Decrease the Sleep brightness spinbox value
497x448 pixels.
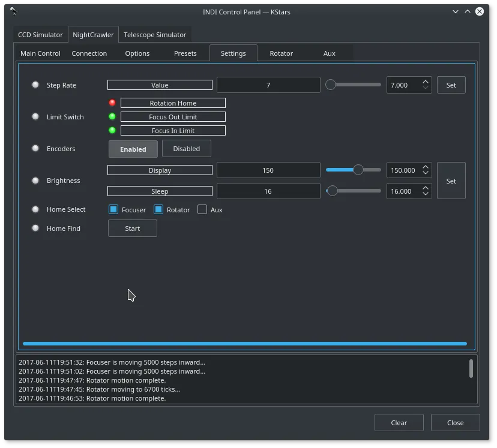pyautogui.click(x=426, y=194)
